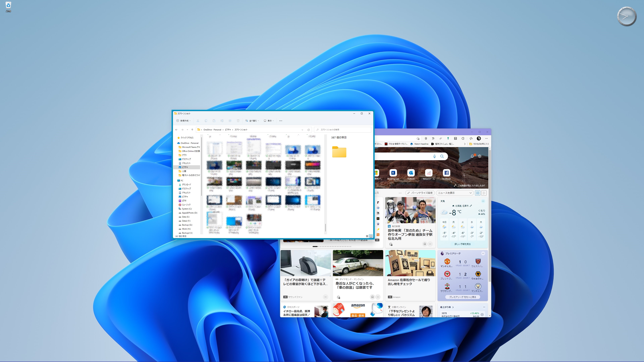Image resolution: width=644 pixels, height=362 pixels.
Task: Go back with Explorer's back arrow
Action: (x=176, y=130)
